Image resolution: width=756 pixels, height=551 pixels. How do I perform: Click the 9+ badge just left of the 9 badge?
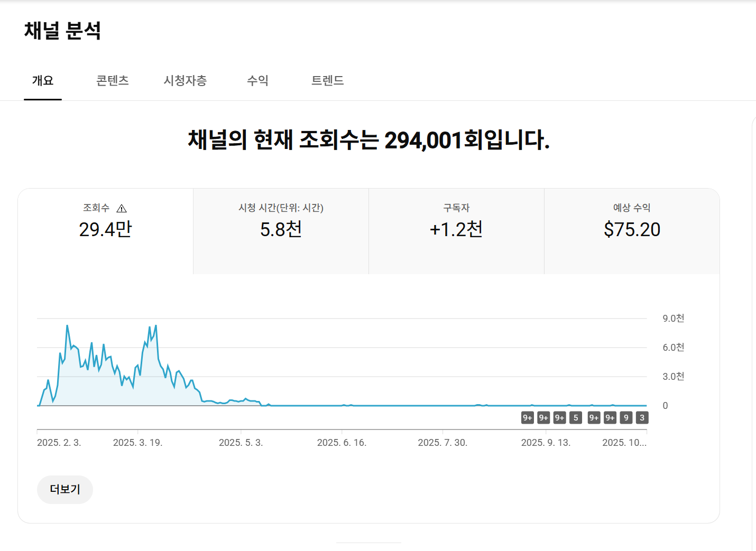click(610, 418)
